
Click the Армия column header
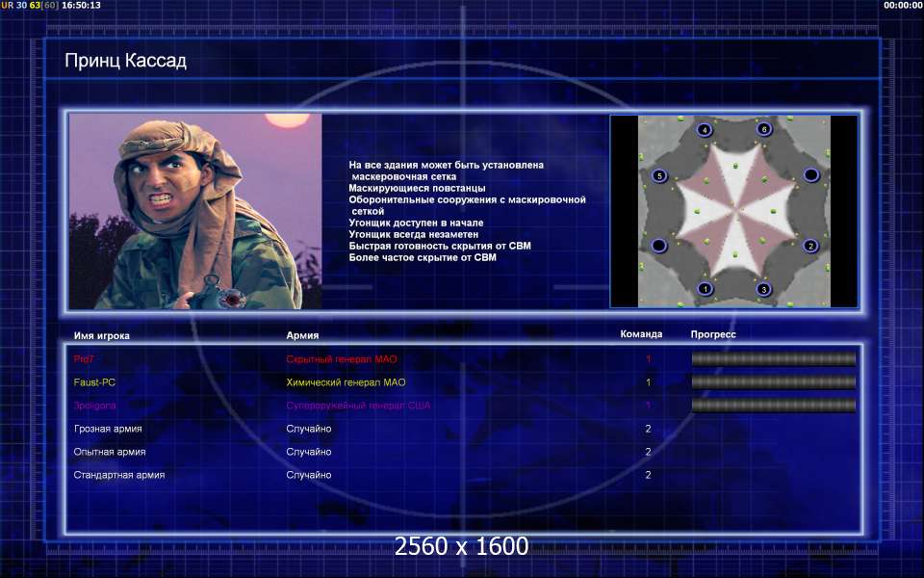coord(302,335)
